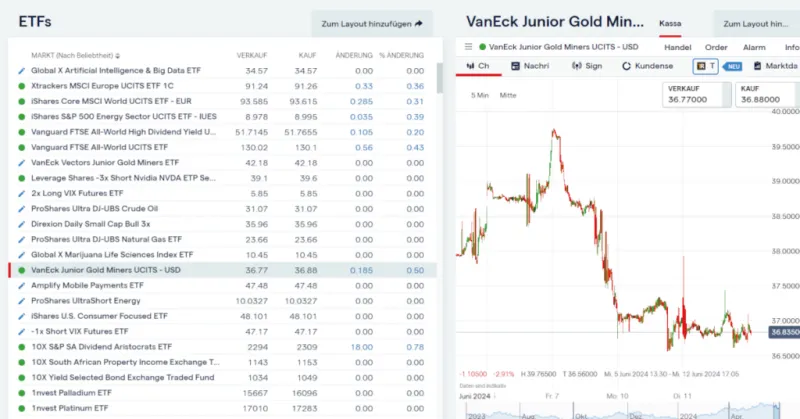Select the Kundense sentiment tab
The height and width of the screenshot is (419, 800).
pyautogui.click(x=647, y=66)
